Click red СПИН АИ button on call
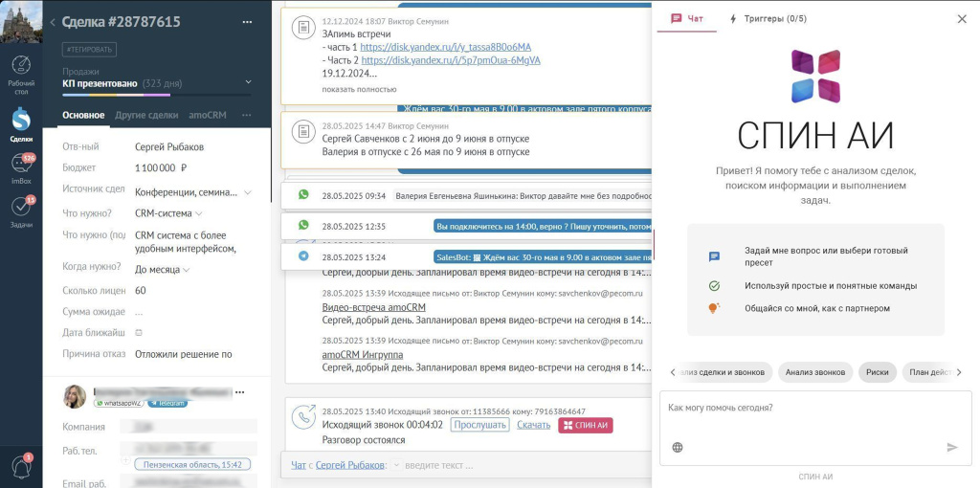The height and width of the screenshot is (488, 980). [x=586, y=426]
